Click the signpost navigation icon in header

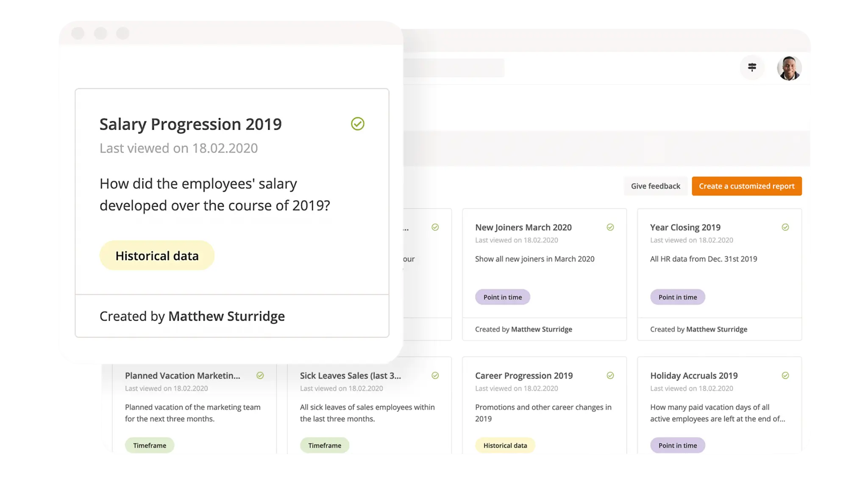pyautogui.click(x=752, y=67)
